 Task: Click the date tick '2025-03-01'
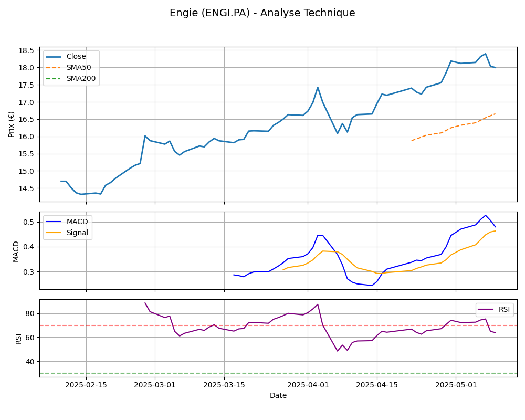[x=155, y=385]
